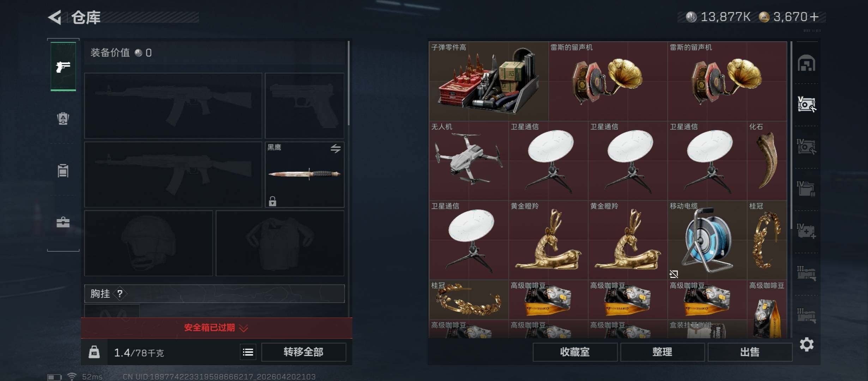Select the 无人机 drone item
This screenshot has height=381, width=868.
(x=469, y=161)
